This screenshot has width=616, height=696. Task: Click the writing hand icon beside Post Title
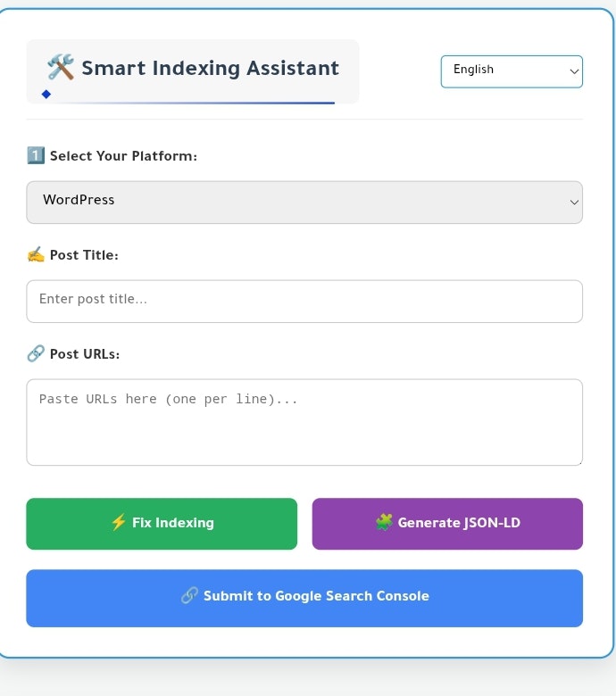pyautogui.click(x=36, y=254)
